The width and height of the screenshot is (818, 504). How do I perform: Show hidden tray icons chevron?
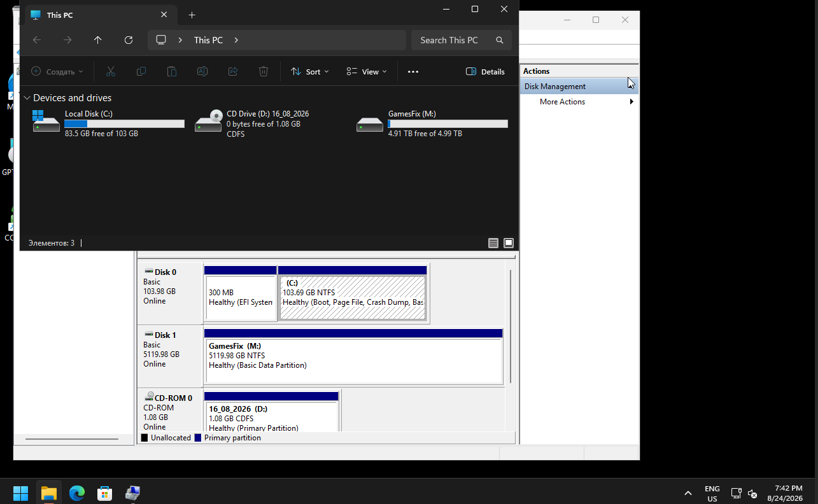tap(688, 493)
